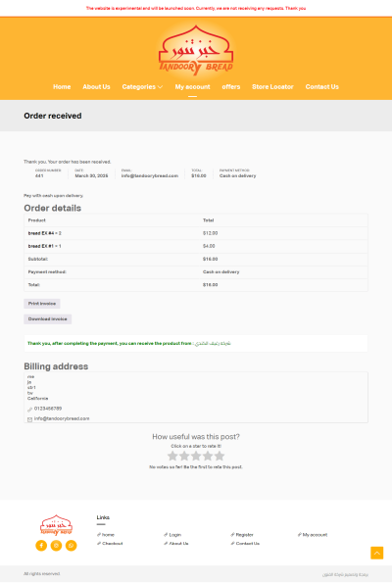Viewport: 392px width, 583px height.
Task: Click the Billing address heading
Action: point(56,366)
